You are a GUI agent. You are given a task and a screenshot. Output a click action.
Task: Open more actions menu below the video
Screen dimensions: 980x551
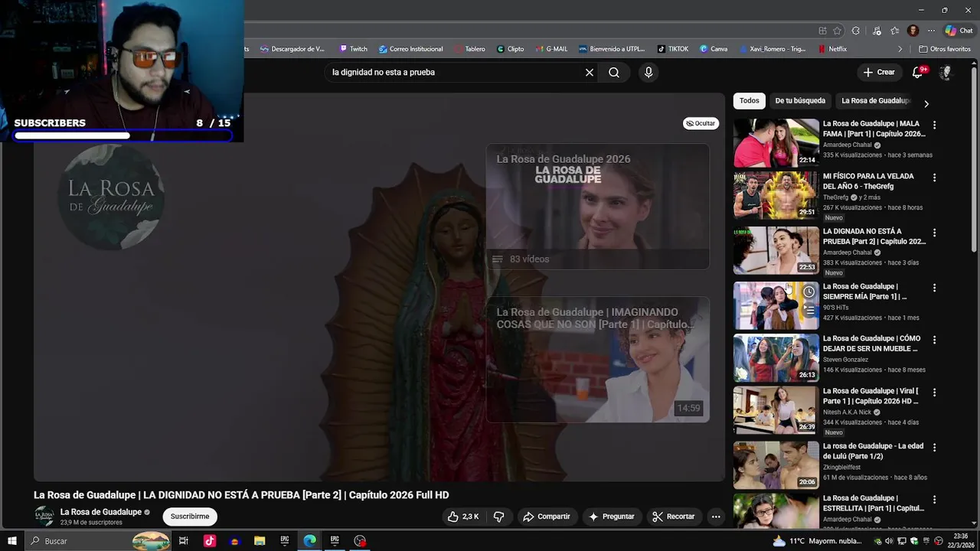716,517
